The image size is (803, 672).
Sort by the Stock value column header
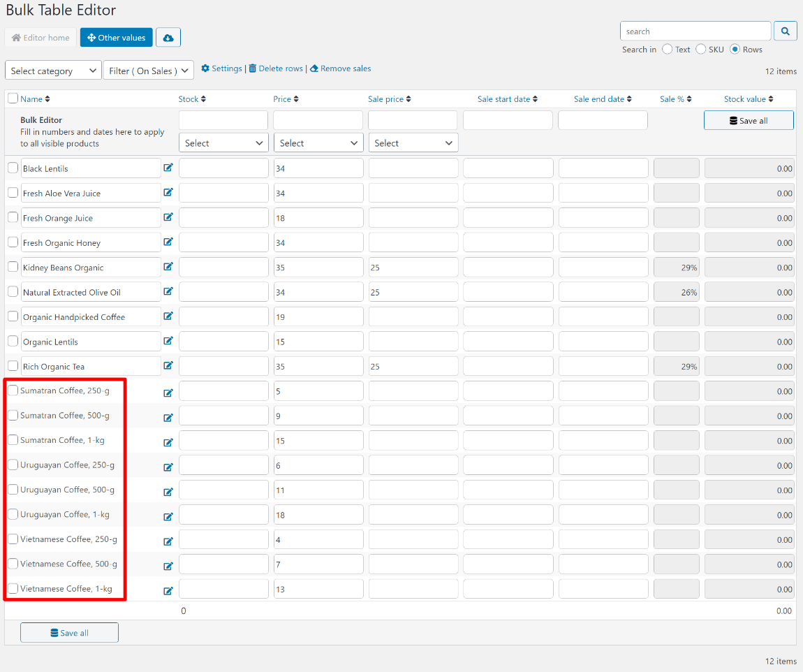749,99
